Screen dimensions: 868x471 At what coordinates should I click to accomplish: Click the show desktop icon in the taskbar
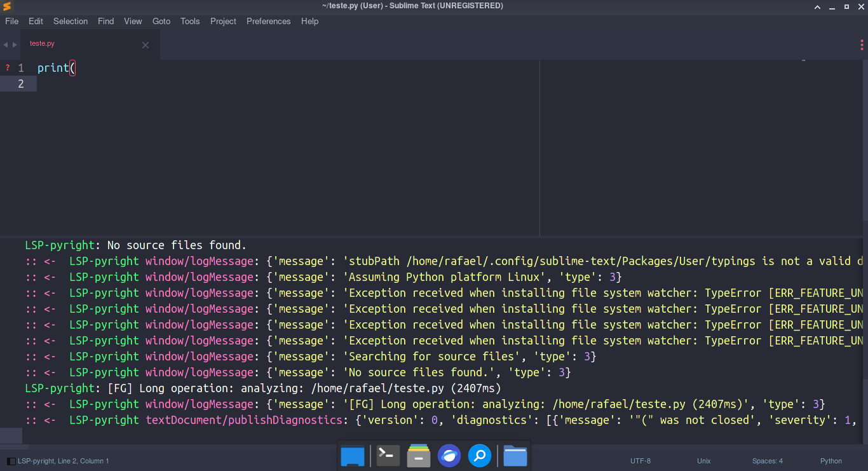[x=353, y=456]
